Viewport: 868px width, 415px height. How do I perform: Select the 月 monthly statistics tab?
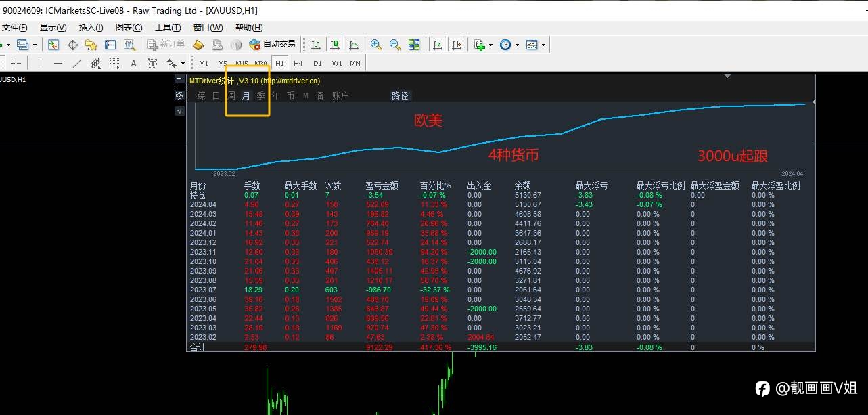click(246, 95)
